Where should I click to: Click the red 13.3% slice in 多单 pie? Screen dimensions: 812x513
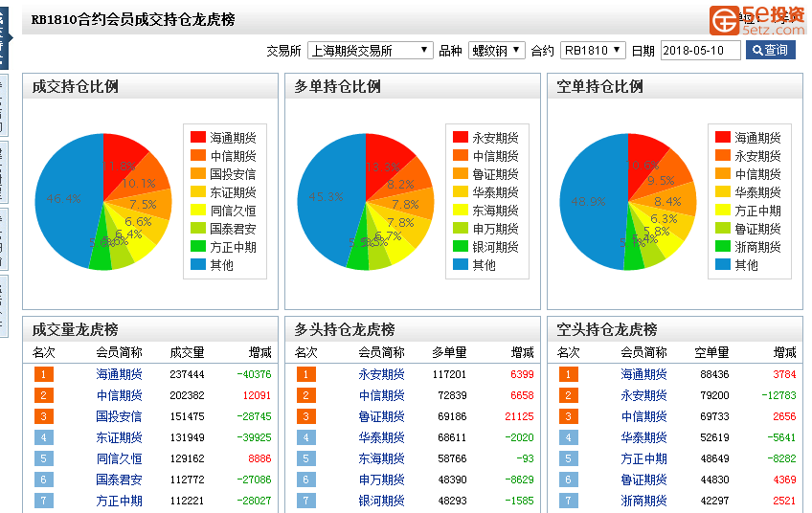click(x=386, y=161)
